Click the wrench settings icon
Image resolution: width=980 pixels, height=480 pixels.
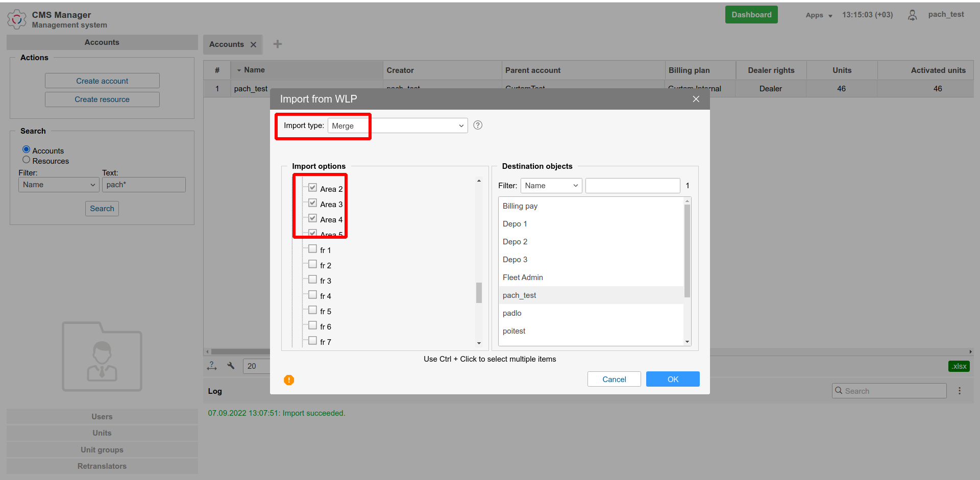click(x=231, y=366)
